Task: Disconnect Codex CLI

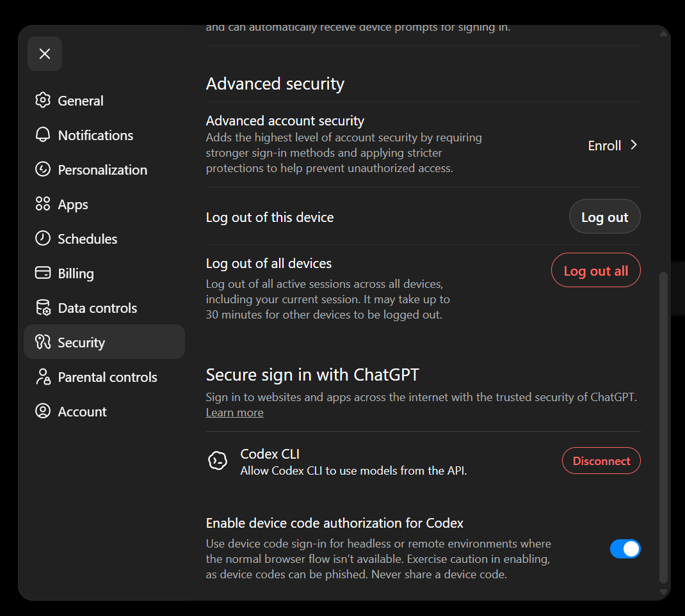Action: pyautogui.click(x=601, y=461)
